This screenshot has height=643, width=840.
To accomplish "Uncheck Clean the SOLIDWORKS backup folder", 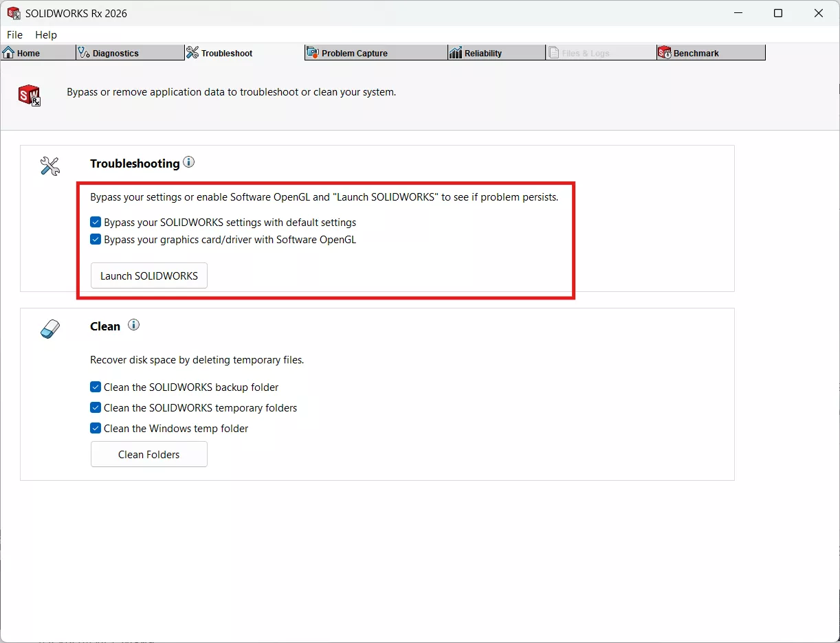I will (x=96, y=387).
